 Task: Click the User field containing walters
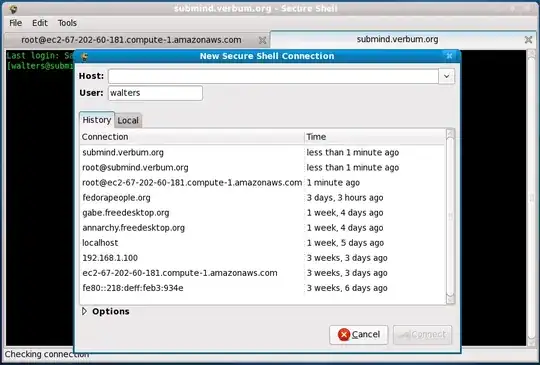click(155, 93)
